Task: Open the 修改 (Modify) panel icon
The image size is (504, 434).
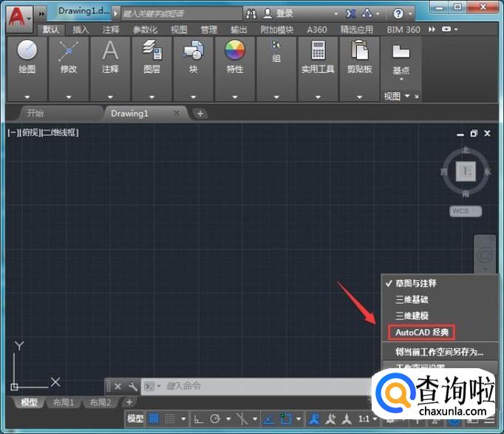Action: click(x=68, y=50)
